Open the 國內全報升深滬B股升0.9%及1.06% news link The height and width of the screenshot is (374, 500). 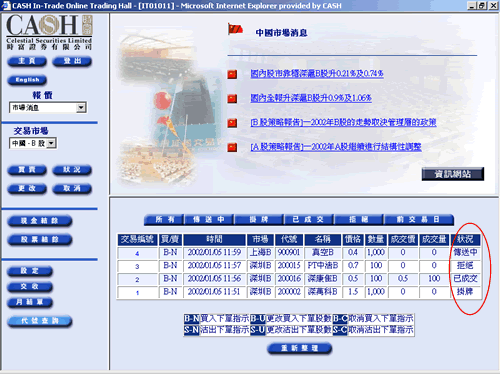(x=311, y=98)
